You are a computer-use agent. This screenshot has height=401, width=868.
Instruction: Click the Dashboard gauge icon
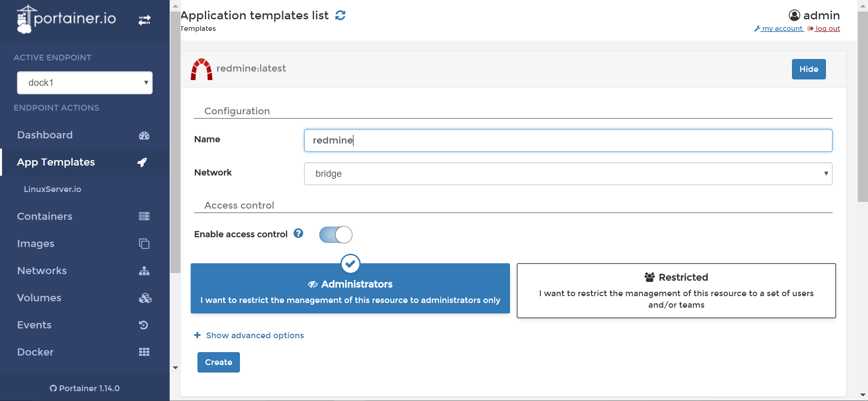click(144, 135)
